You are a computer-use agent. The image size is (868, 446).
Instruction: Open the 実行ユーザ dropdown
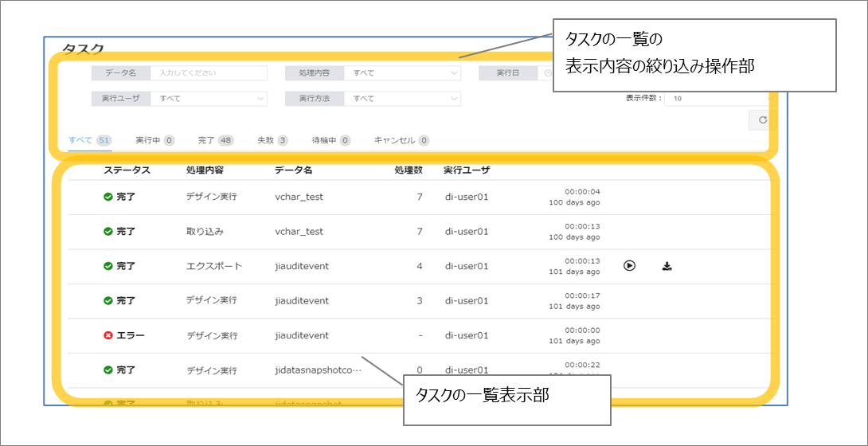coord(209,99)
